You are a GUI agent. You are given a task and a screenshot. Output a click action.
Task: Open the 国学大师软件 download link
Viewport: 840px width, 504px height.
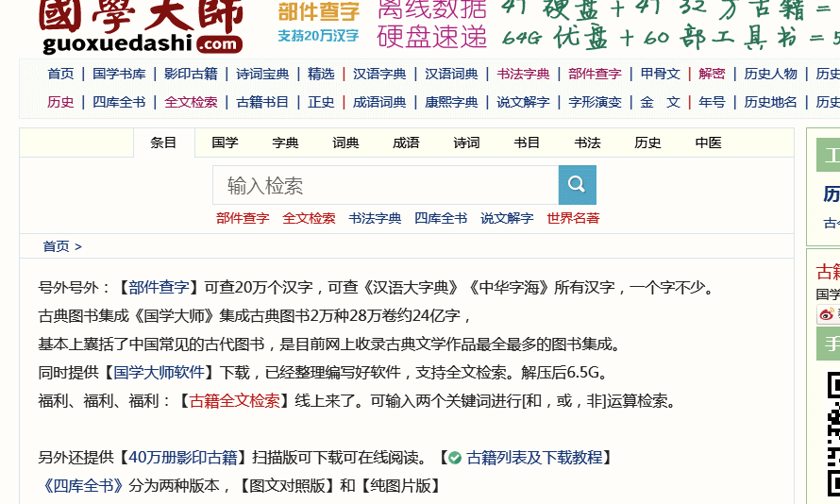(x=159, y=372)
